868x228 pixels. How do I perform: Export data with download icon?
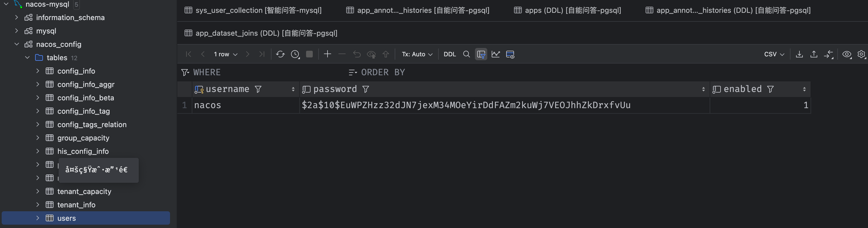pyautogui.click(x=799, y=54)
